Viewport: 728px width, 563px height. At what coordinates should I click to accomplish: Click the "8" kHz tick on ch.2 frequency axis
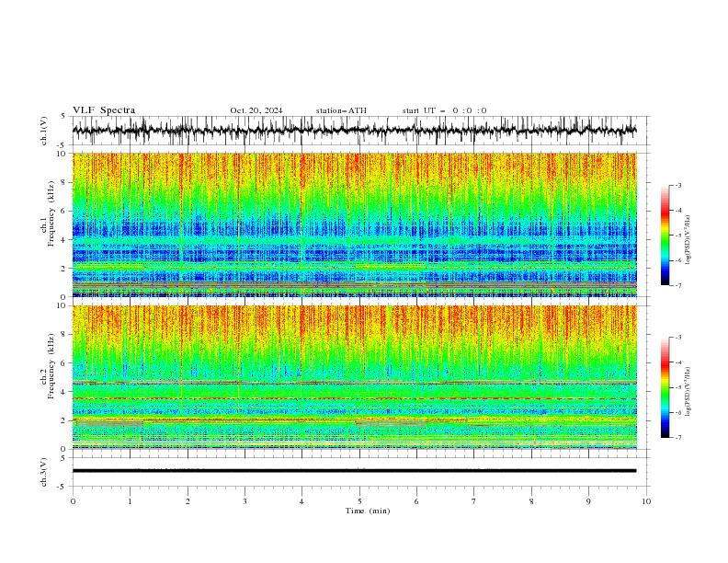[x=65, y=335]
